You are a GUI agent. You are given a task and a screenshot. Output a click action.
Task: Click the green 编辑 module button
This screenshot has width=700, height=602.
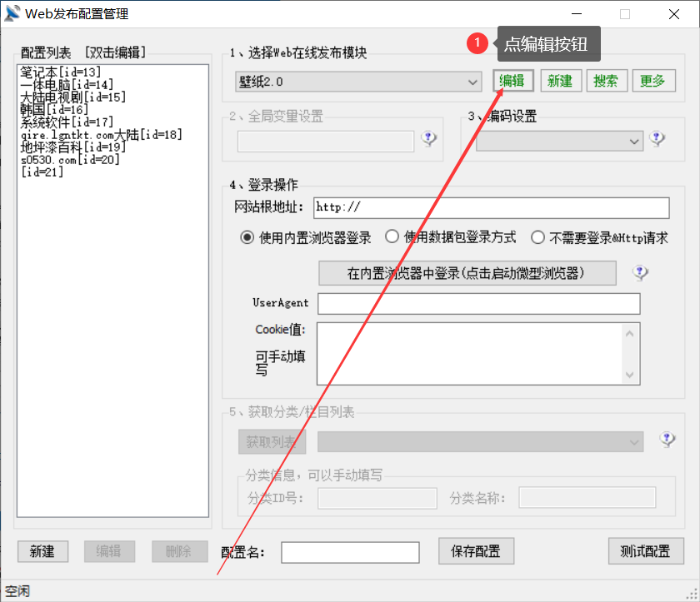point(512,81)
